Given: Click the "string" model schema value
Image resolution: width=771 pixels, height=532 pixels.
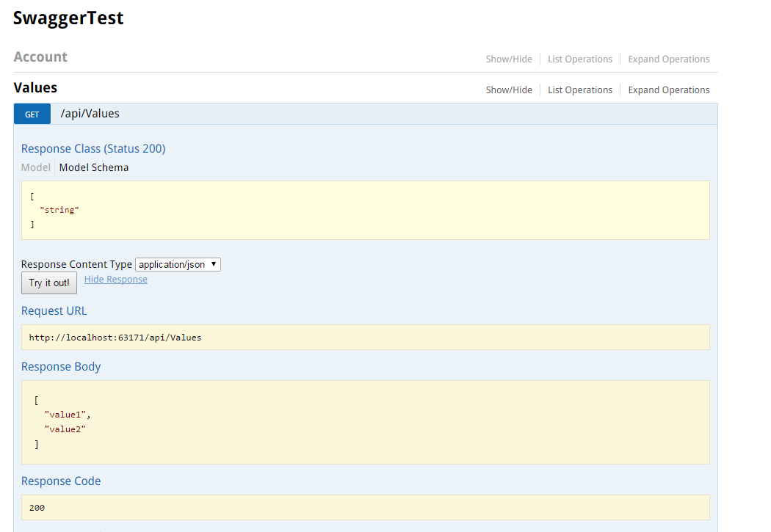Looking at the screenshot, I should pyautogui.click(x=59, y=211).
